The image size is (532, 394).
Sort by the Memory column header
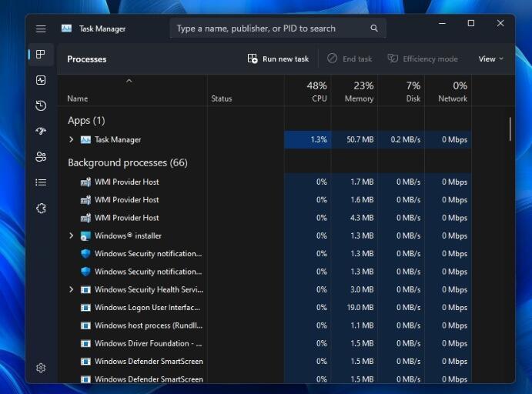tap(355, 92)
